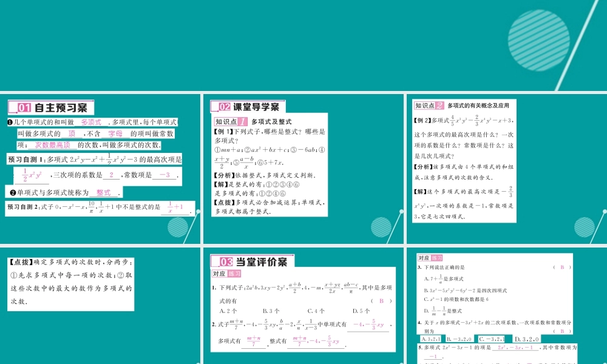Select option B. 3个
The image size is (607, 364).
tap(271, 311)
